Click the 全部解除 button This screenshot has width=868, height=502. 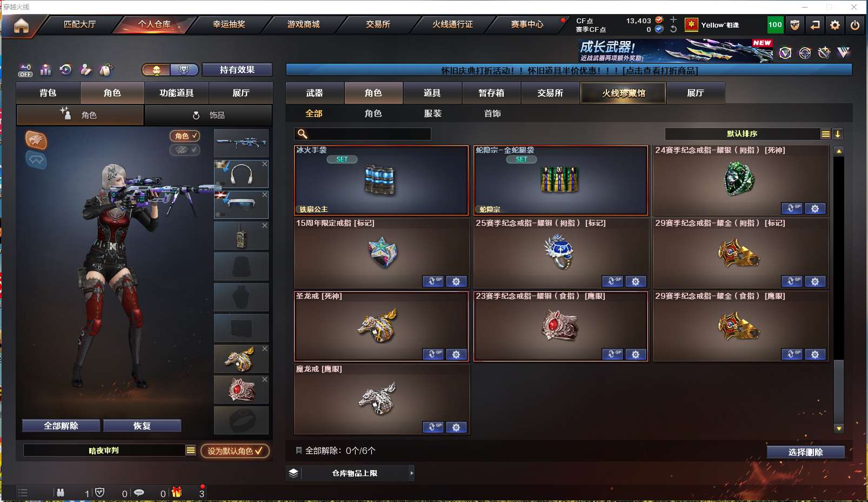coord(61,426)
